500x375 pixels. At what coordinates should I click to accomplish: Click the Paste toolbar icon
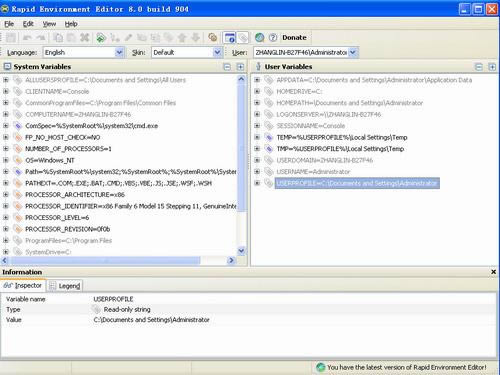[x=71, y=38]
